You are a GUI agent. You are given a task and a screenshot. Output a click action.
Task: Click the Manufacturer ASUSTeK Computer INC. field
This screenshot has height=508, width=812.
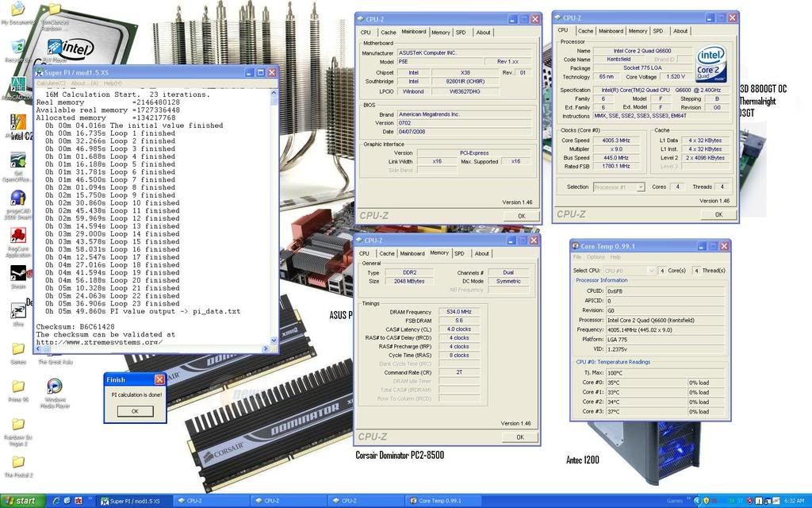click(x=464, y=53)
